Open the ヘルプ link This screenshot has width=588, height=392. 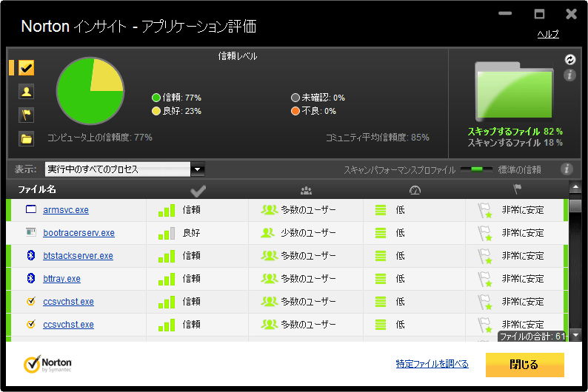(x=548, y=34)
